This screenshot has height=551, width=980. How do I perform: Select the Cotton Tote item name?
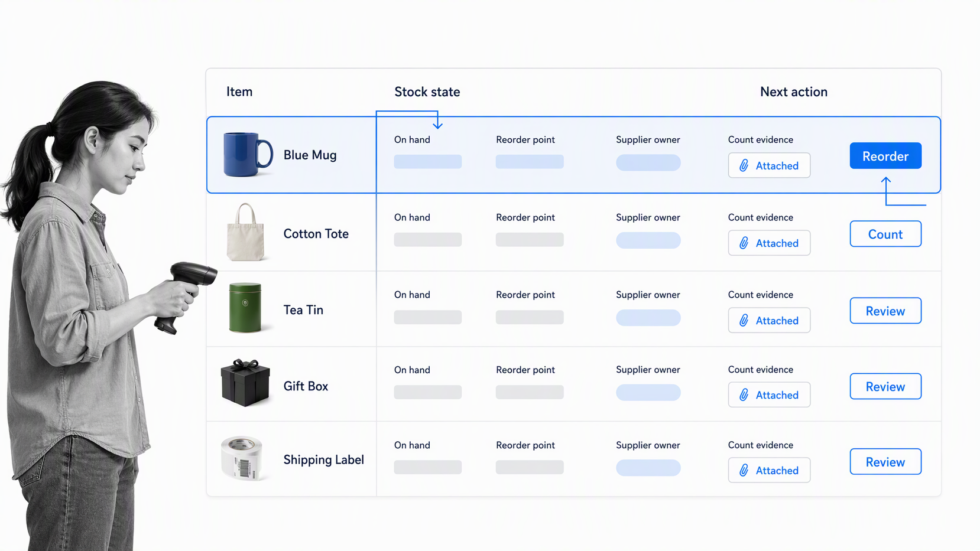coord(316,234)
